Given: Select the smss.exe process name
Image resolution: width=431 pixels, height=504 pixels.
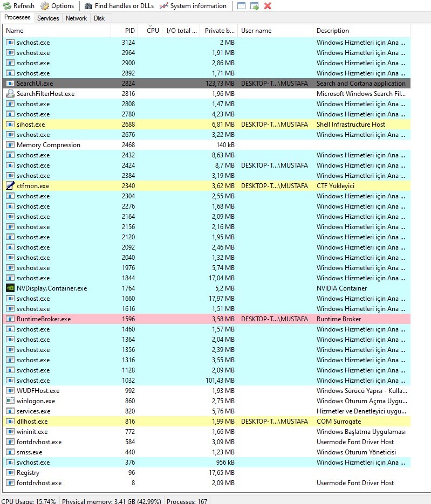Looking at the screenshot, I should point(29,452).
